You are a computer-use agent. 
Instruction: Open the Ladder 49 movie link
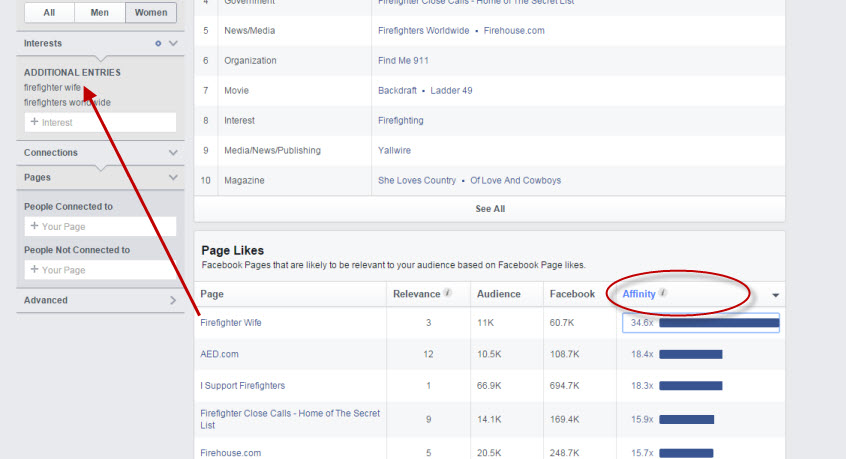(x=451, y=91)
